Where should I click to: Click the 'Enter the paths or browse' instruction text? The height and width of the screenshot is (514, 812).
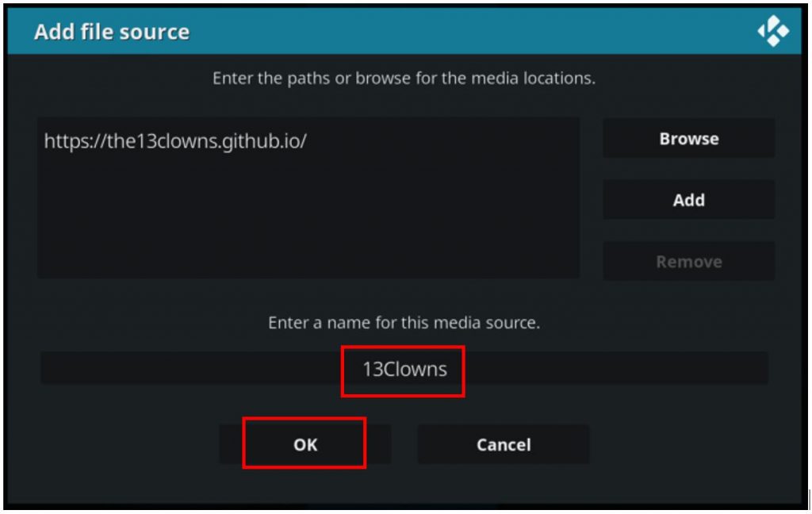[404, 79]
